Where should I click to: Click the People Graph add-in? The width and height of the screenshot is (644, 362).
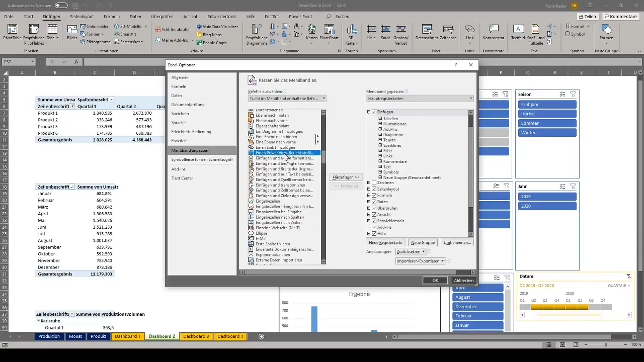click(211, 43)
